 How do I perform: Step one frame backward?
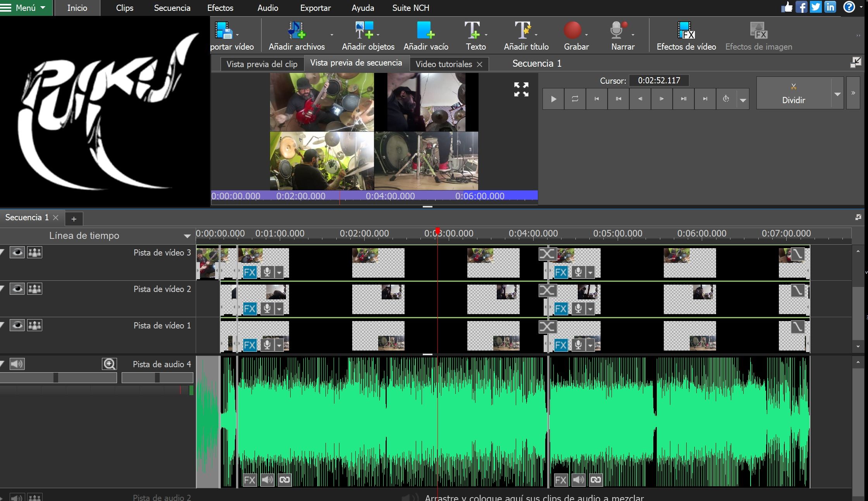(x=640, y=99)
